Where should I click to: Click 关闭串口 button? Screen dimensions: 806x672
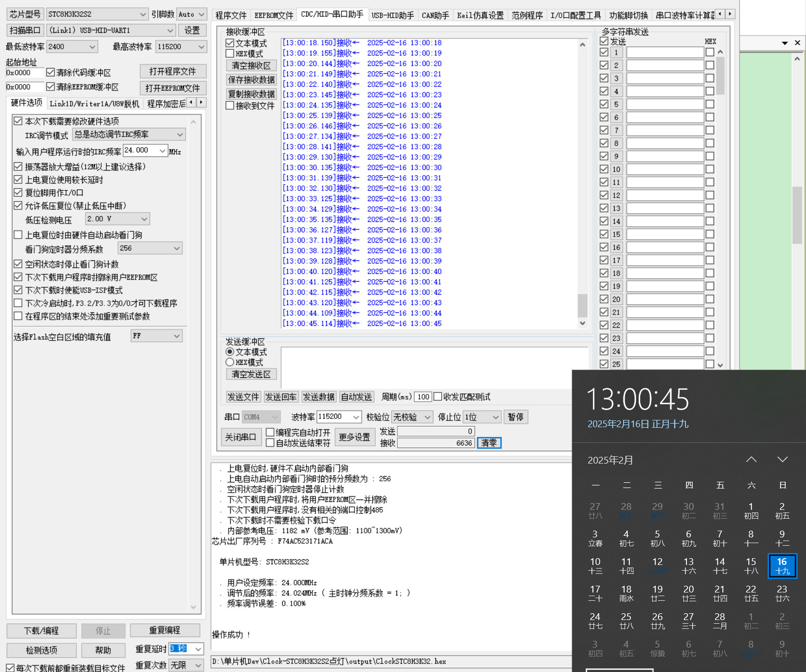[x=241, y=437]
